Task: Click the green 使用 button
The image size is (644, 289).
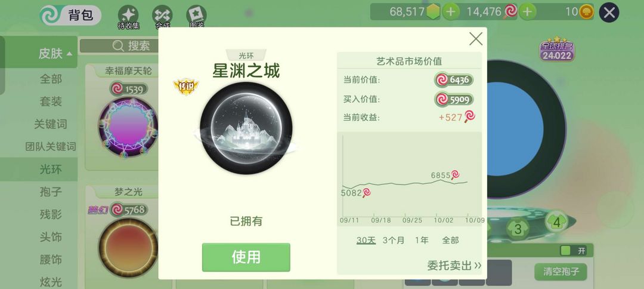Action: 246,257
